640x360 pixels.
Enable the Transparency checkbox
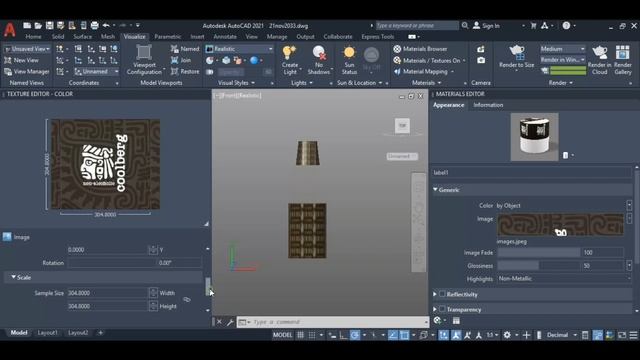point(442,309)
